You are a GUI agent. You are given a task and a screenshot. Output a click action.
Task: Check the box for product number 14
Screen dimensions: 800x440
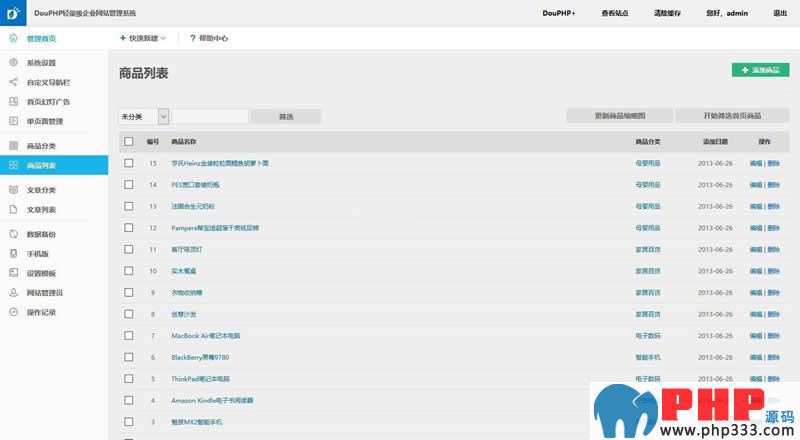pyautogui.click(x=129, y=184)
